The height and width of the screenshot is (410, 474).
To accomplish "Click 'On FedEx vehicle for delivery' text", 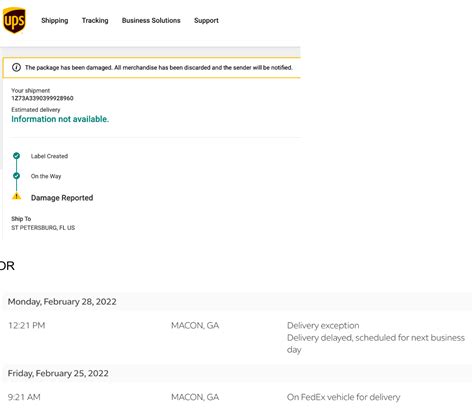I will (343, 397).
